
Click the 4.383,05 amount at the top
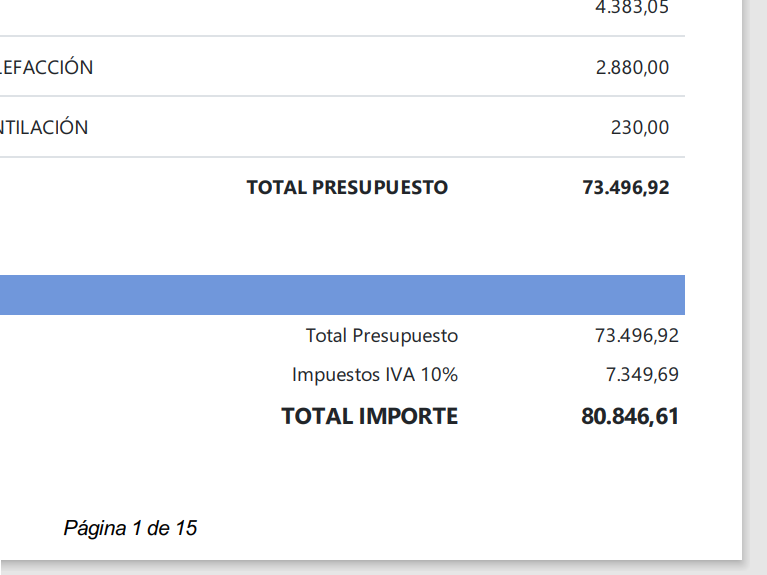tap(632, 8)
